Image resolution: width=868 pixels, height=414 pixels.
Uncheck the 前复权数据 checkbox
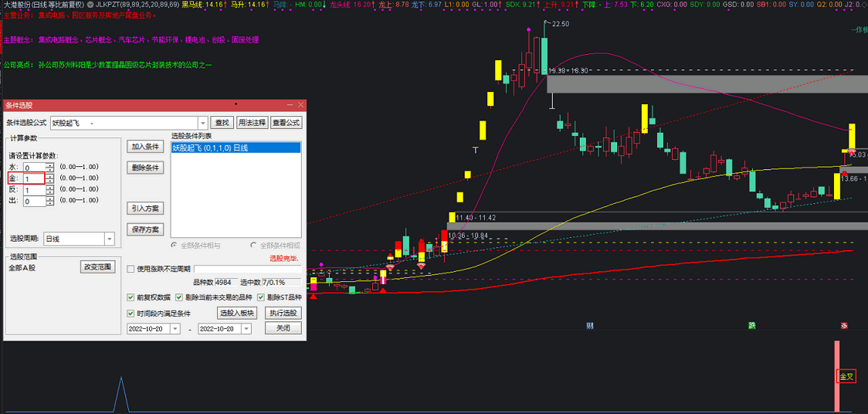click(131, 297)
